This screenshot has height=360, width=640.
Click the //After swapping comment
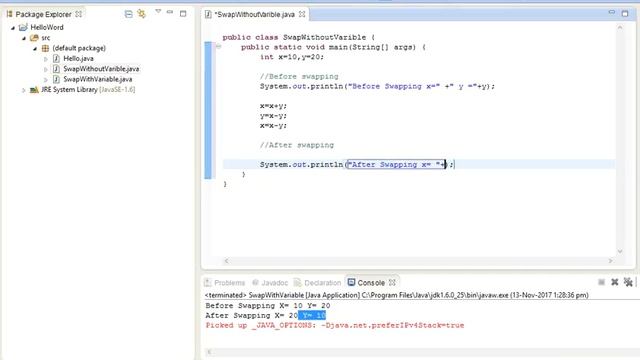pos(297,145)
